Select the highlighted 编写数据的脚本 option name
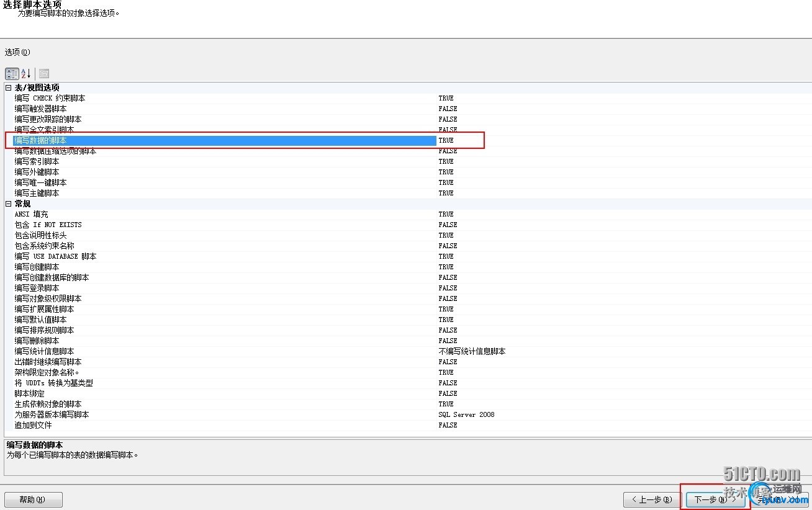 coord(40,140)
